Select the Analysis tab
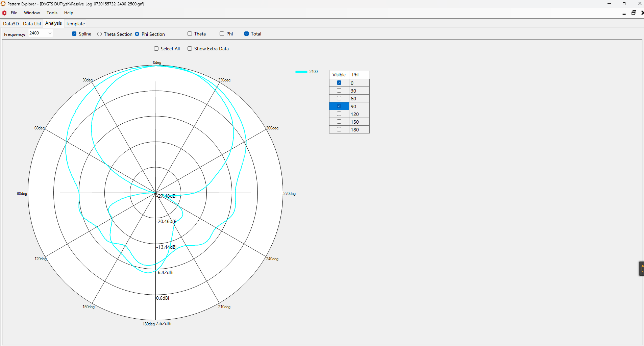Screen dimensions: 644x346 click(53, 23)
